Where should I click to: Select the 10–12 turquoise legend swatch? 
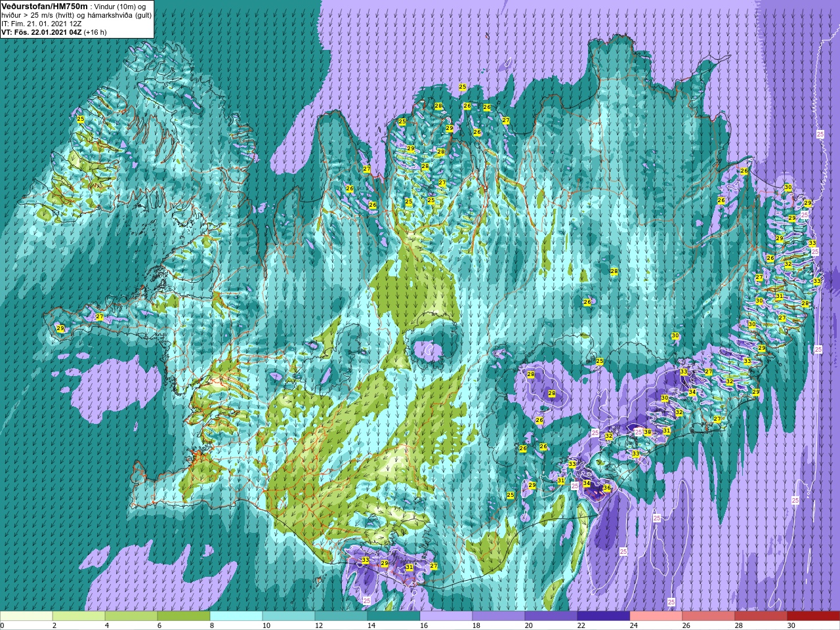point(289,616)
